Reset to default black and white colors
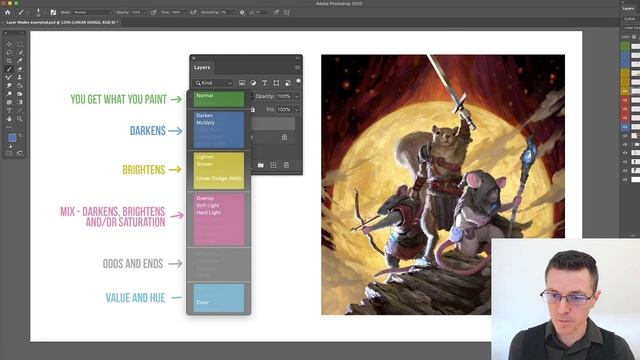 (10, 146)
